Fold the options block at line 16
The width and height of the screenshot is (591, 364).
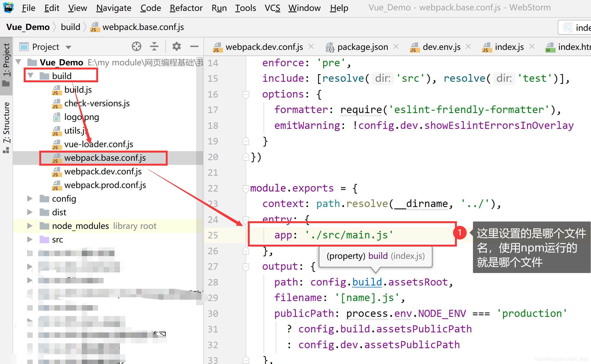tap(246, 94)
